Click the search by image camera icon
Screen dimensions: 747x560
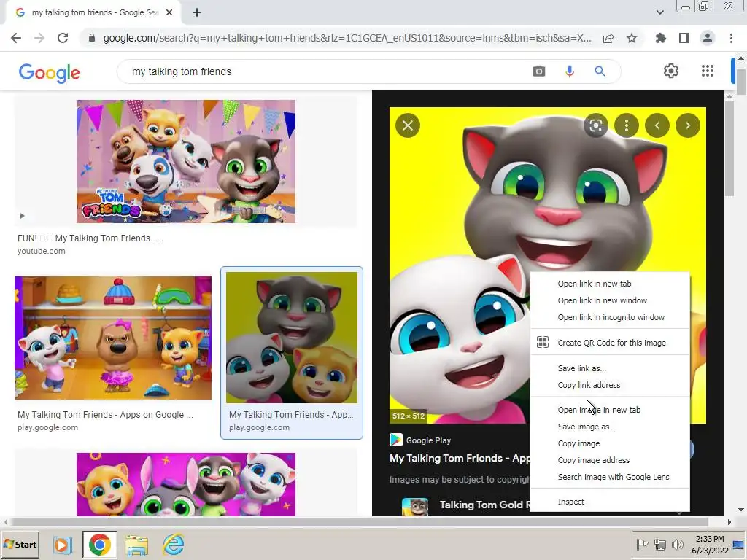[x=539, y=71]
